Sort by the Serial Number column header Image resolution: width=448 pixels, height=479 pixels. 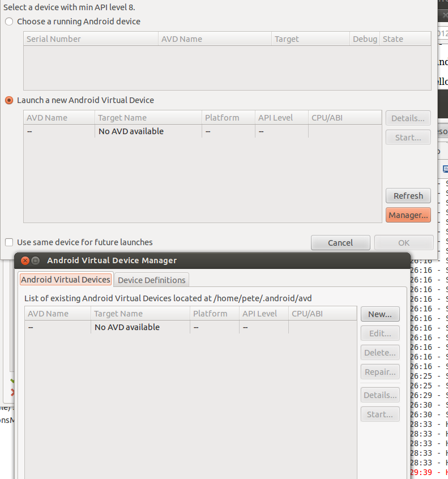(91, 39)
